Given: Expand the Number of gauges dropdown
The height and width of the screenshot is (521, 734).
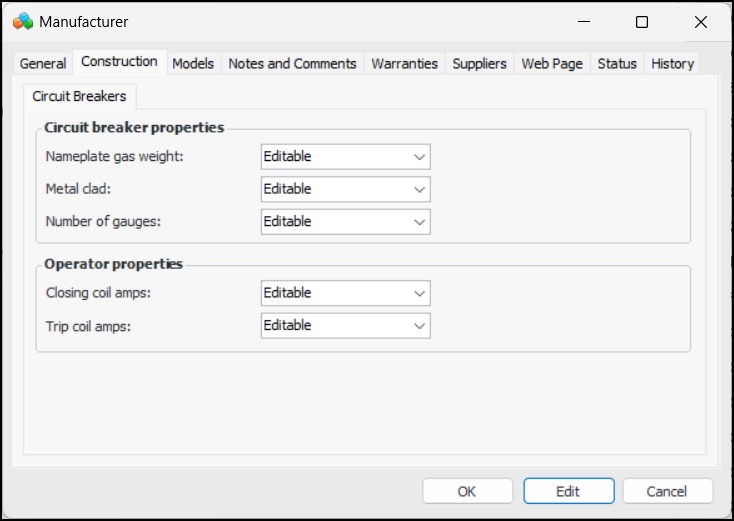Looking at the screenshot, I should 345,222.
